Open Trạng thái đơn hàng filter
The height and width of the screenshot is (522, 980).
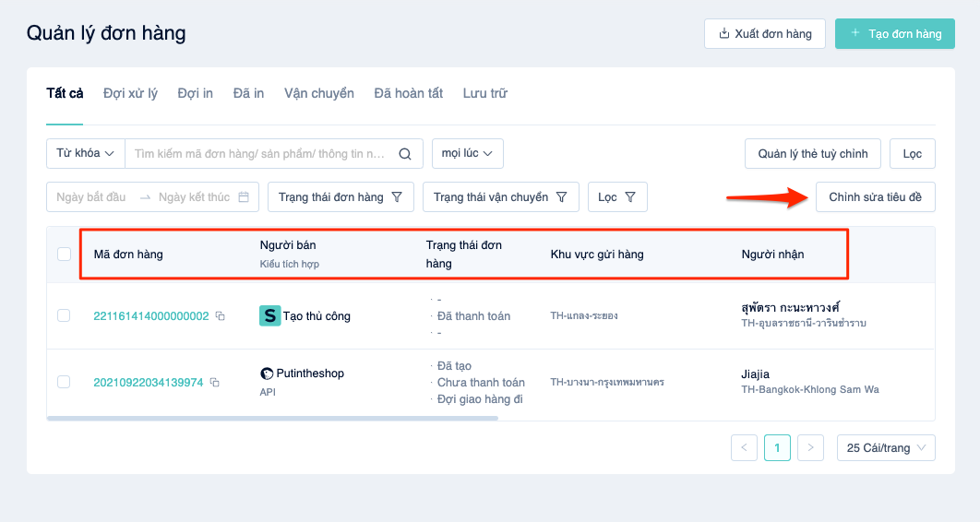pos(341,197)
